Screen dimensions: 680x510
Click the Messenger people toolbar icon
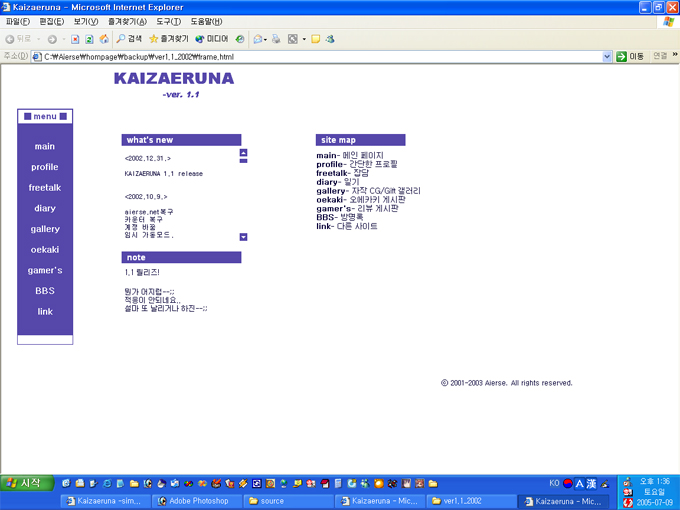tap(330, 39)
